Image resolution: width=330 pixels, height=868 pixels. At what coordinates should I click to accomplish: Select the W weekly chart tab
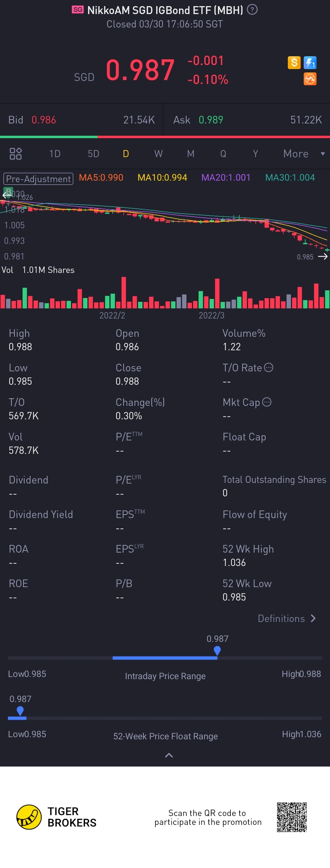pyautogui.click(x=158, y=154)
